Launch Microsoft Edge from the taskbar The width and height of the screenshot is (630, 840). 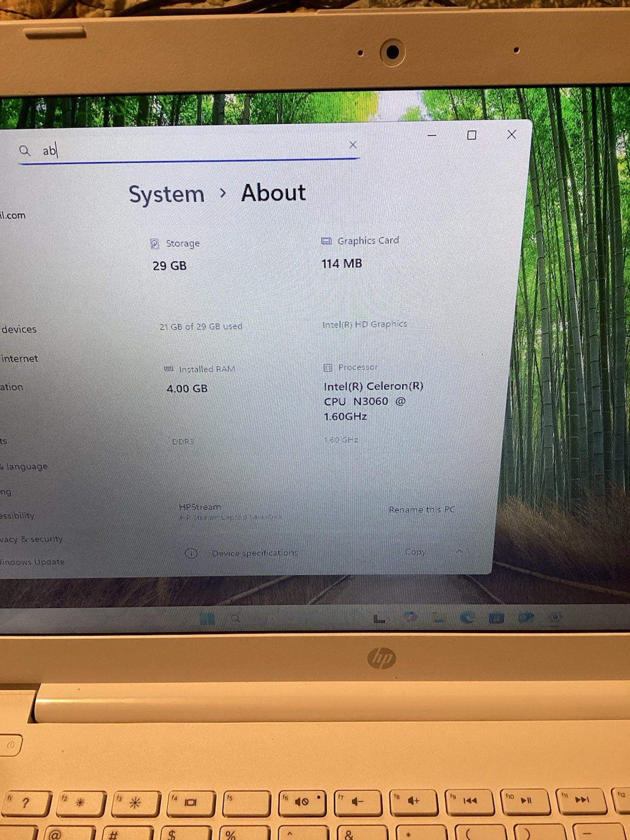[467, 617]
